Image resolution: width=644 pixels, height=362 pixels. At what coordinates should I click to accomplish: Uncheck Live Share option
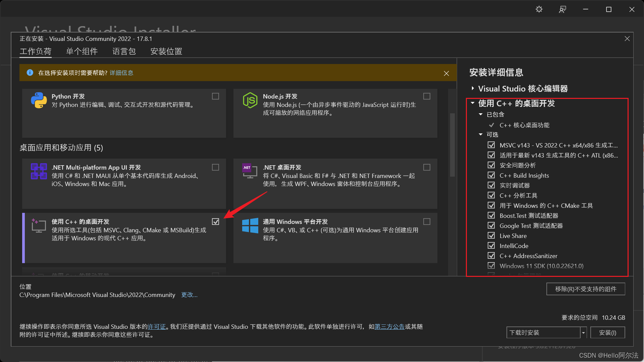pos(491,236)
